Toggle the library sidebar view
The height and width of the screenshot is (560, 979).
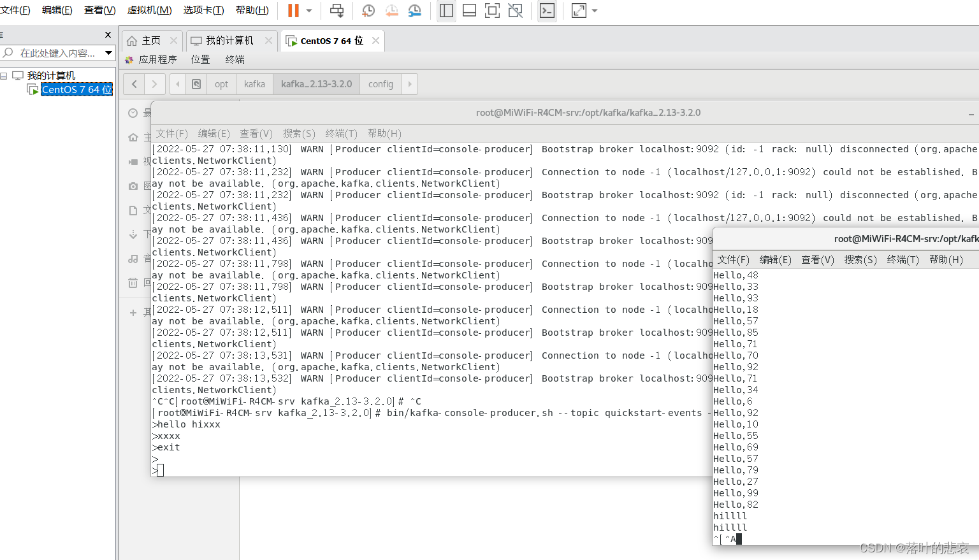[446, 10]
